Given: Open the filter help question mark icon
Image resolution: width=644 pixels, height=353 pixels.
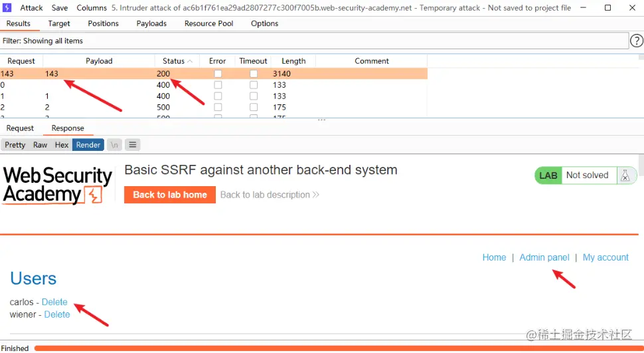Looking at the screenshot, I should click(x=637, y=41).
